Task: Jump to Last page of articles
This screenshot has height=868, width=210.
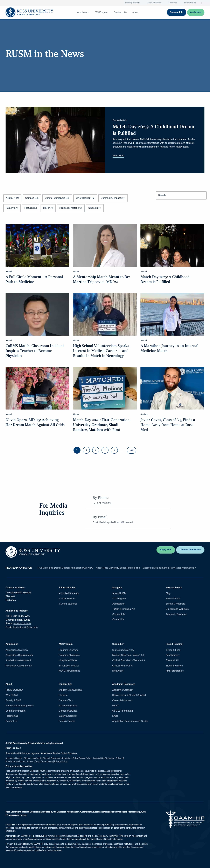Action: 132,450
